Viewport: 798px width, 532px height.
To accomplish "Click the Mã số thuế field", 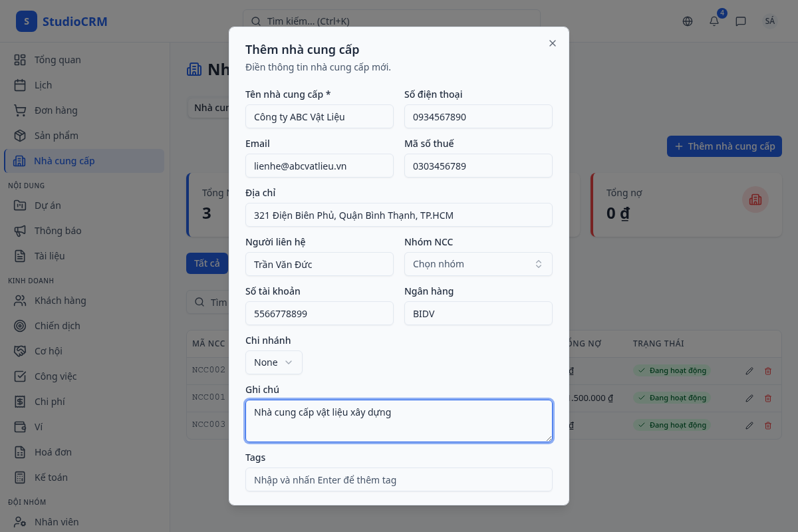I will (x=478, y=166).
